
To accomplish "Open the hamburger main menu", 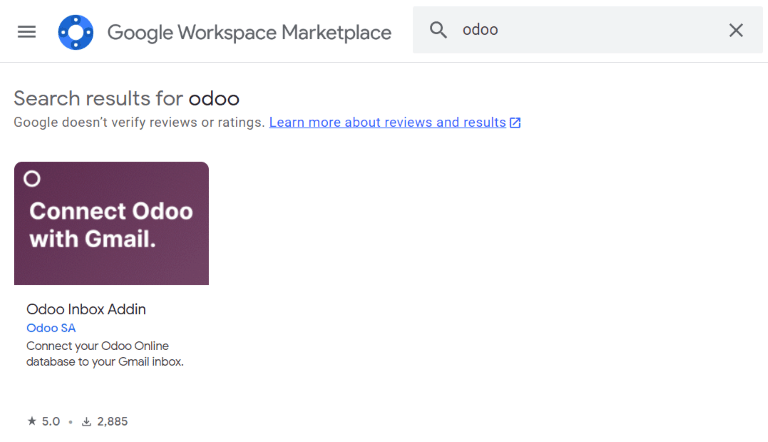I will coord(27,31).
